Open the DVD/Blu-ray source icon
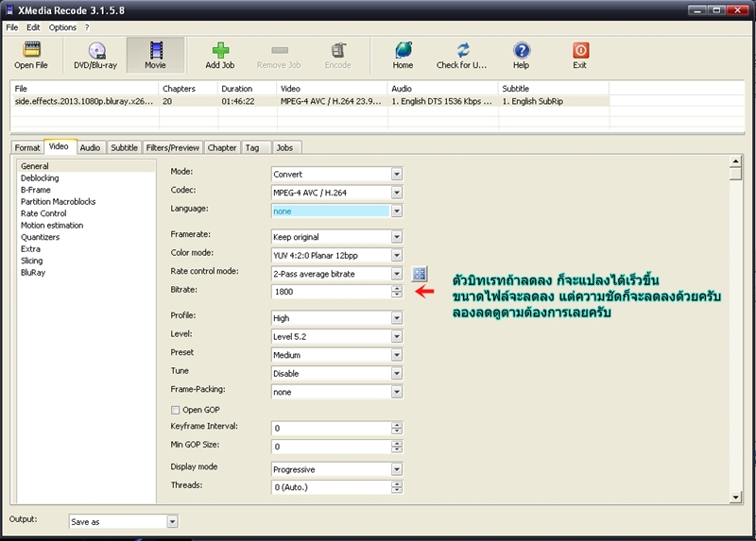756x541 pixels. click(96, 50)
